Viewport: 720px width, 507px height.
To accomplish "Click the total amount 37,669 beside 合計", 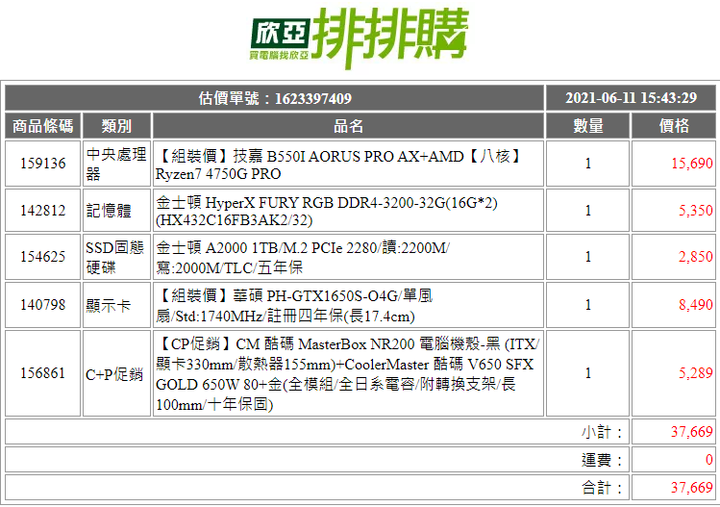I will point(692,487).
